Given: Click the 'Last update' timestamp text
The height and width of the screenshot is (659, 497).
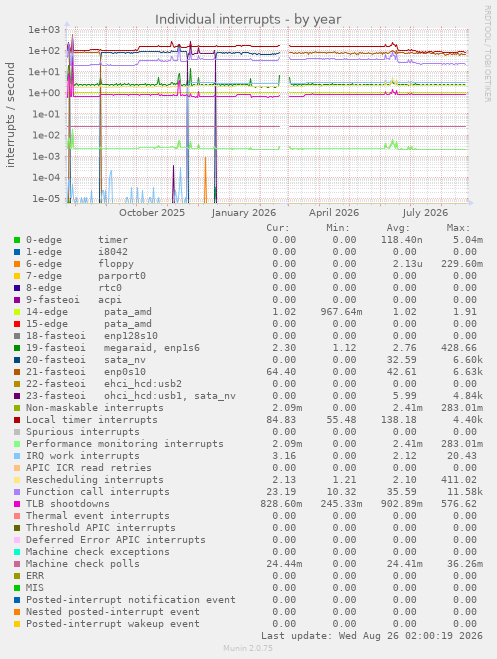Looking at the screenshot, I should point(372,635).
